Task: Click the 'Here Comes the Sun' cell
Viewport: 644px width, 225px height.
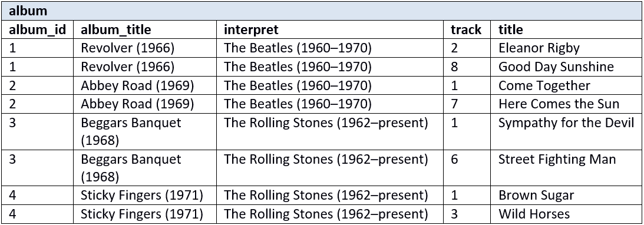Action: point(567,104)
